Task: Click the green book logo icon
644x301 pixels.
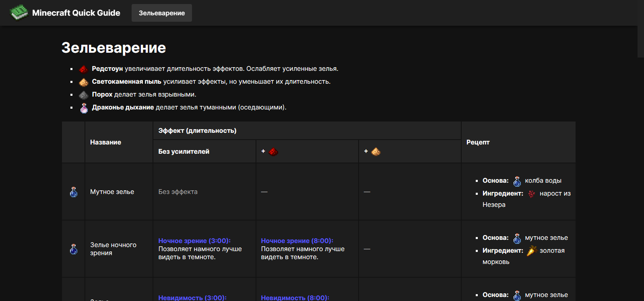Action: [19, 12]
